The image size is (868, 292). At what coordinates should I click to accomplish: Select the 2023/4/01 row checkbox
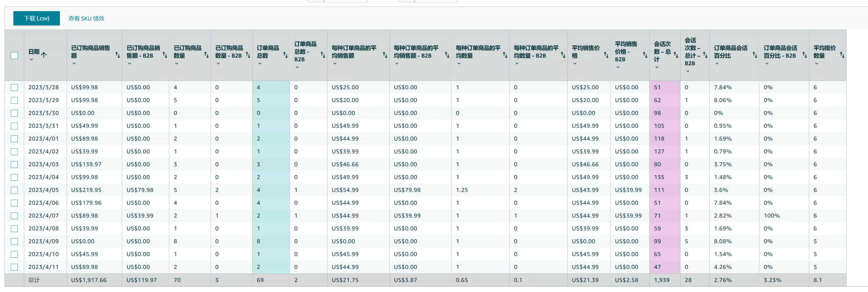[14, 139]
